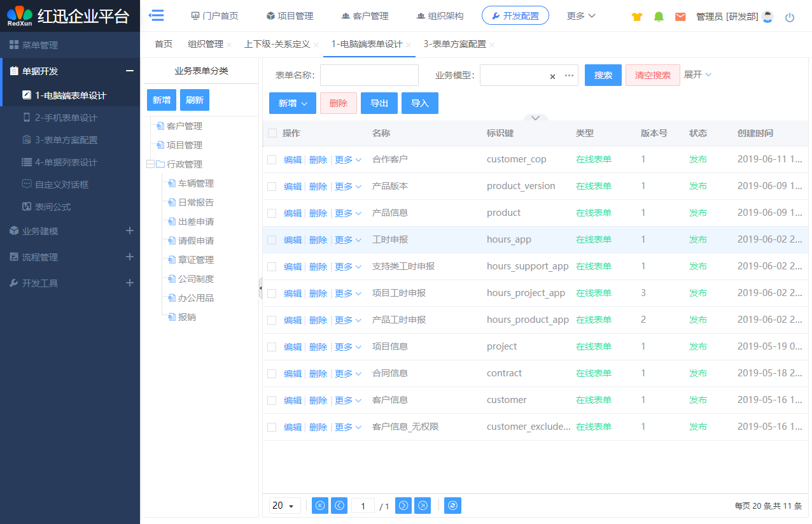Open notifications via the bell icon
812x524 pixels.
(659, 17)
